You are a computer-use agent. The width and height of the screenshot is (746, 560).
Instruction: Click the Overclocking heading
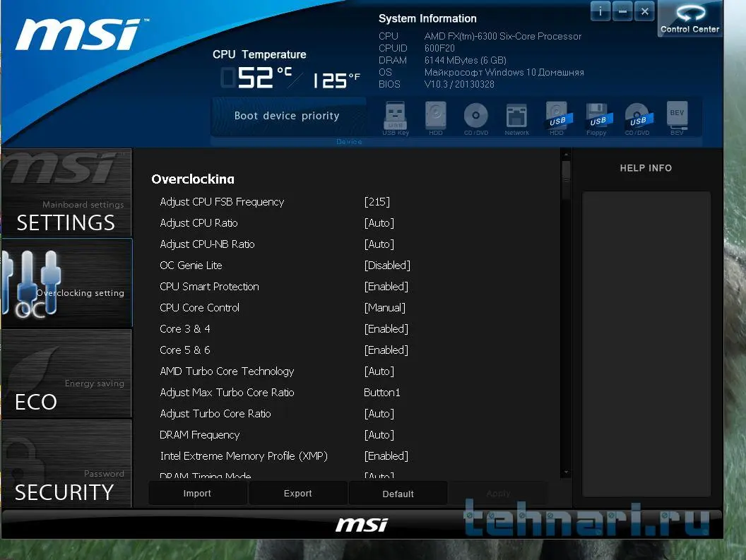pyautogui.click(x=193, y=179)
